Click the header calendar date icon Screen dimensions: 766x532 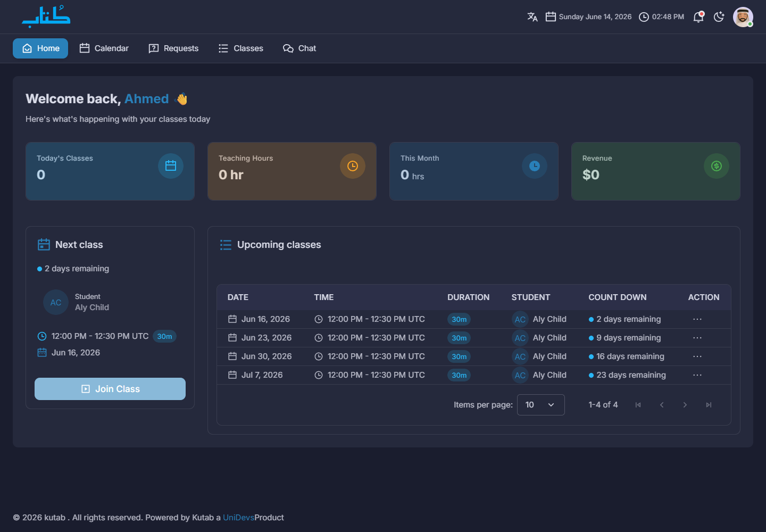click(x=551, y=17)
